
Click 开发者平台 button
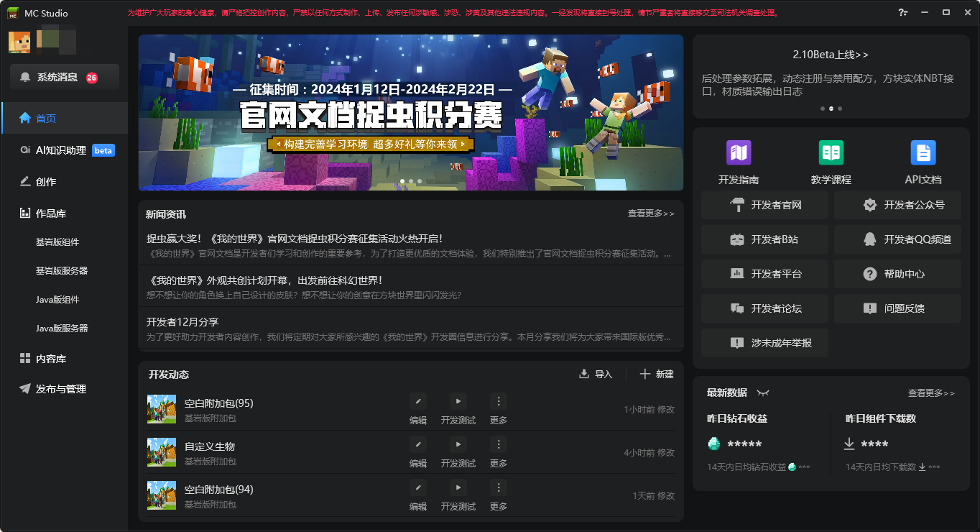click(765, 274)
